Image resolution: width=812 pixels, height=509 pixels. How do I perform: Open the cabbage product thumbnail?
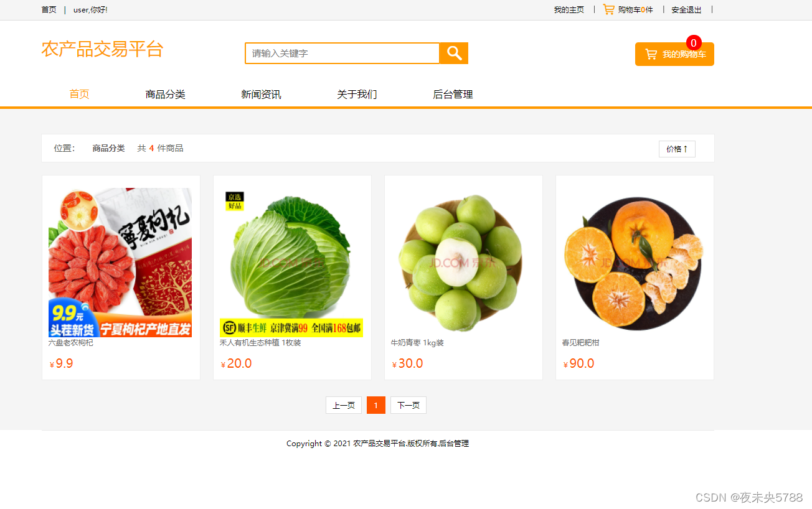pyautogui.click(x=291, y=262)
